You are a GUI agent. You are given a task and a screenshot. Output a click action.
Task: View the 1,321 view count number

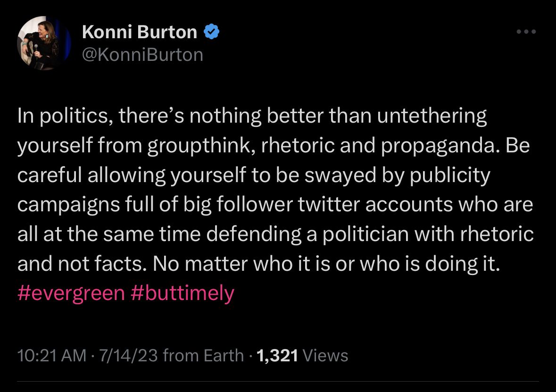(x=278, y=355)
